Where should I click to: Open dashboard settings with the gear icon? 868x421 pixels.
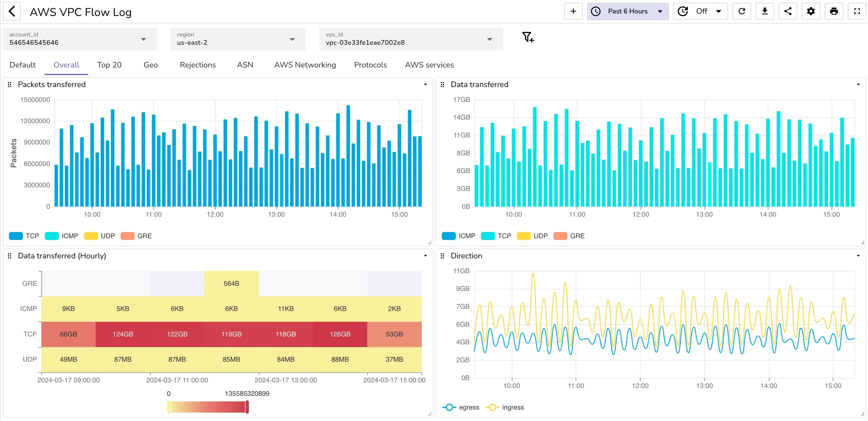(x=811, y=11)
